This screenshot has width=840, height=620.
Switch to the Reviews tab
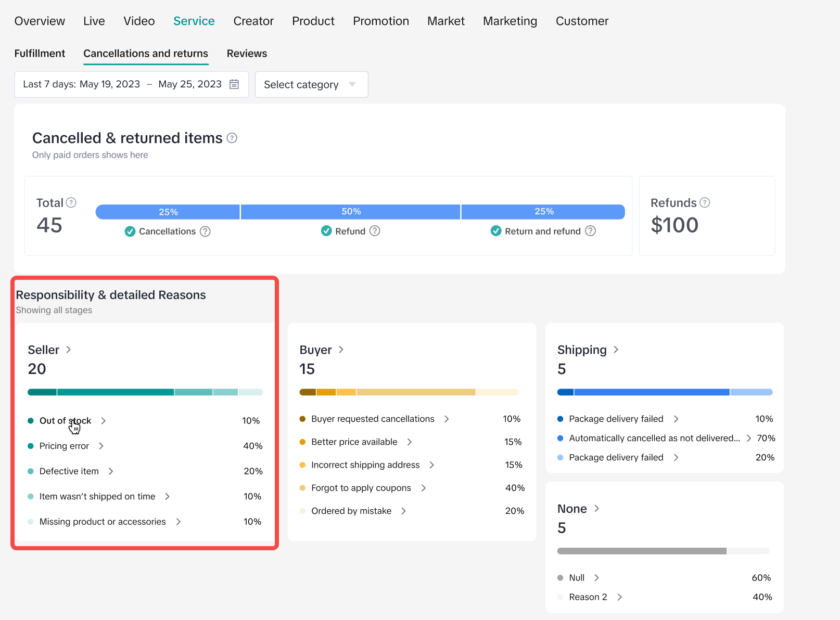pos(247,54)
